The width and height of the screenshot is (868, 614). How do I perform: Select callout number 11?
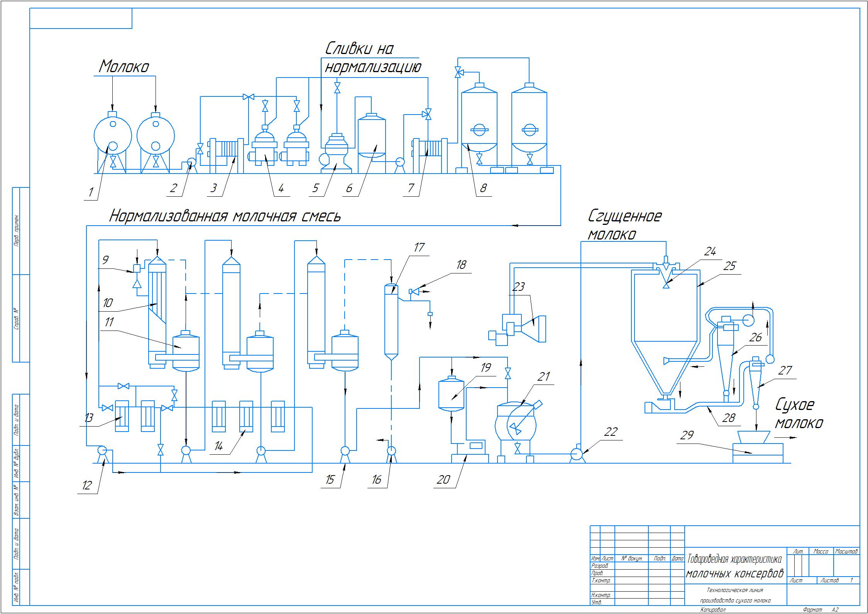[109, 322]
